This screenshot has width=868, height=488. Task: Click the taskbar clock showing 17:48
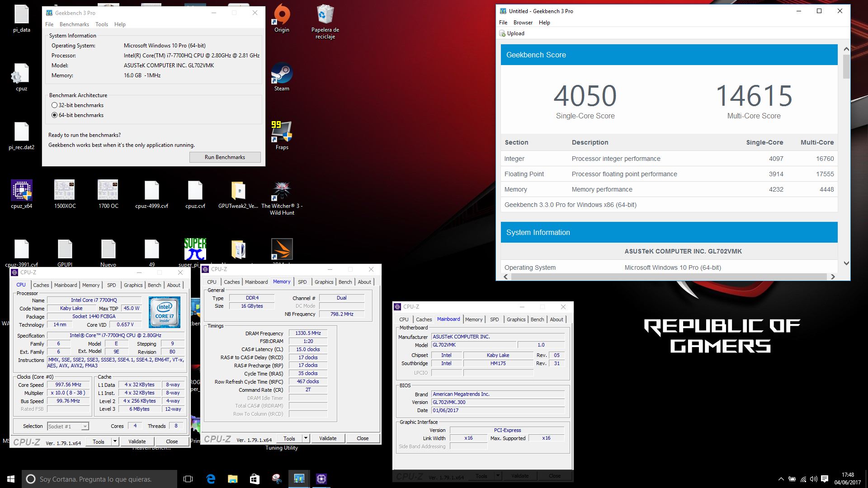(x=848, y=479)
